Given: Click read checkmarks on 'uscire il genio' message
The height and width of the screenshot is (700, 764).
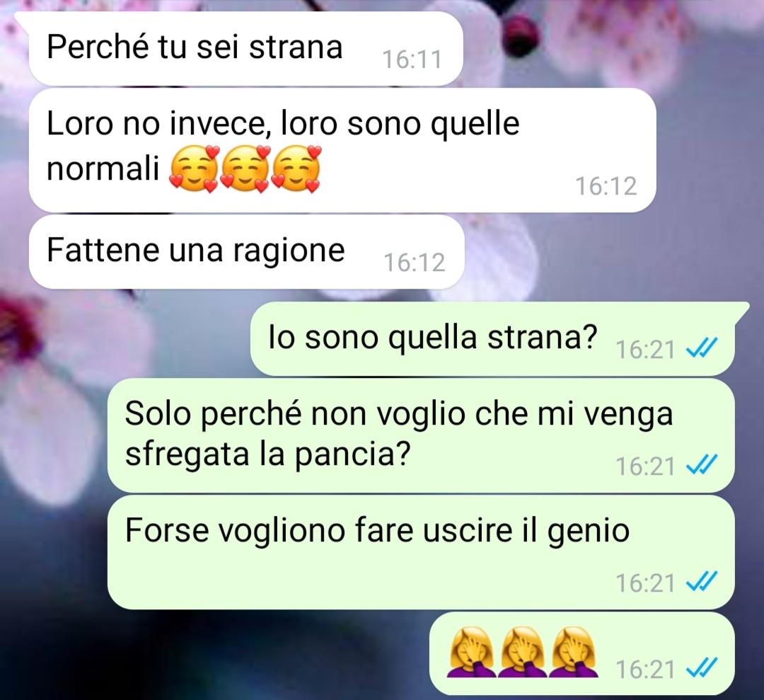Looking at the screenshot, I should pos(702,582).
